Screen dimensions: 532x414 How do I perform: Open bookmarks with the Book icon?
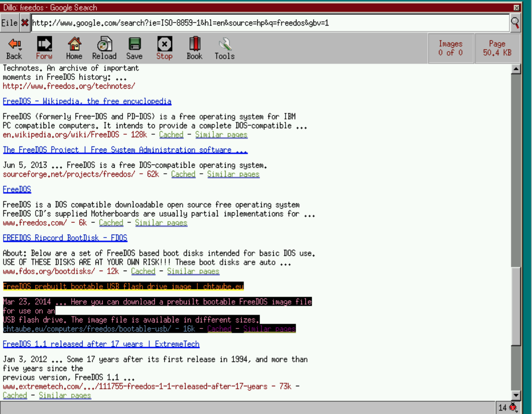[x=194, y=44]
